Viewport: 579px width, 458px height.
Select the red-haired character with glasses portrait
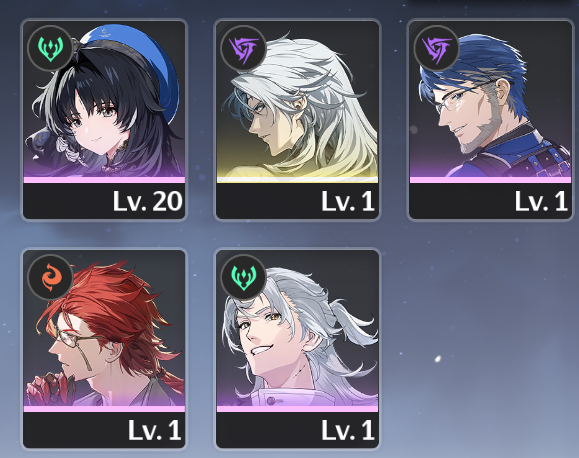(x=104, y=328)
